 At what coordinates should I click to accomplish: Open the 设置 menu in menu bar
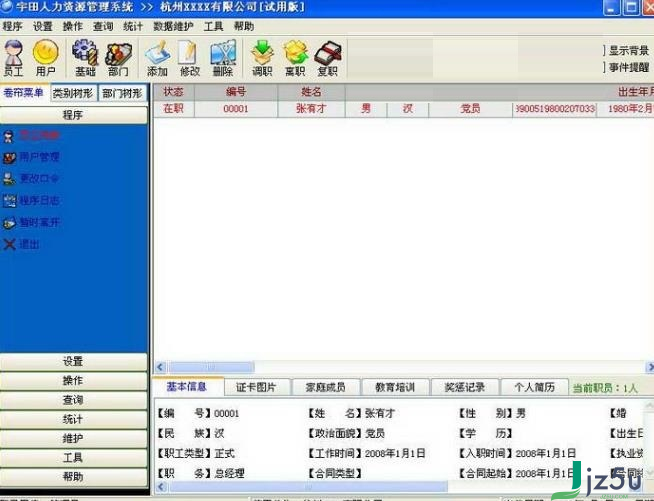pos(43,26)
